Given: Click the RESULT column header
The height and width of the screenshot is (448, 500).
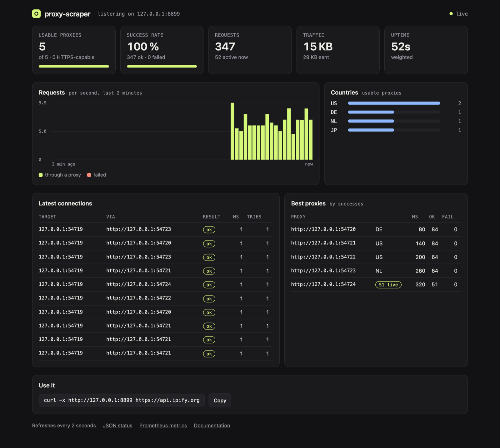Looking at the screenshot, I should [x=212, y=217].
